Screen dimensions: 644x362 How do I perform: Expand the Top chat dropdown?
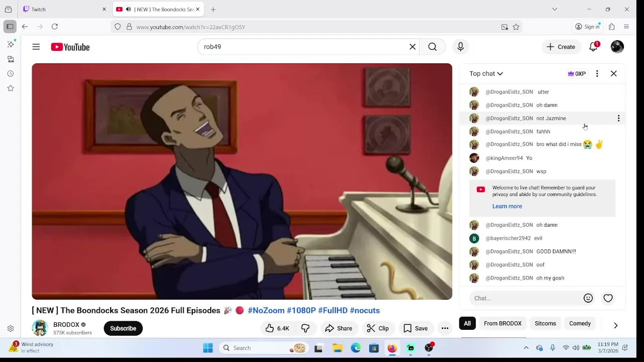tap(486, 73)
